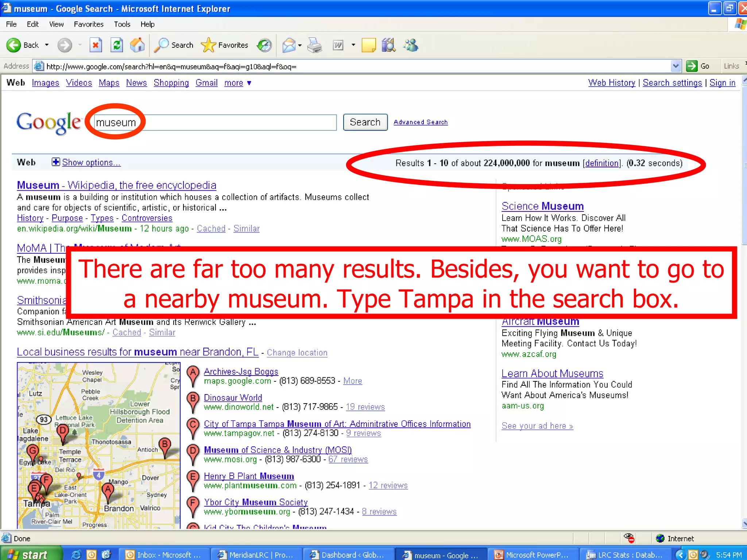Stop loading with the red X icon
The height and width of the screenshot is (560, 747).
coord(96,45)
